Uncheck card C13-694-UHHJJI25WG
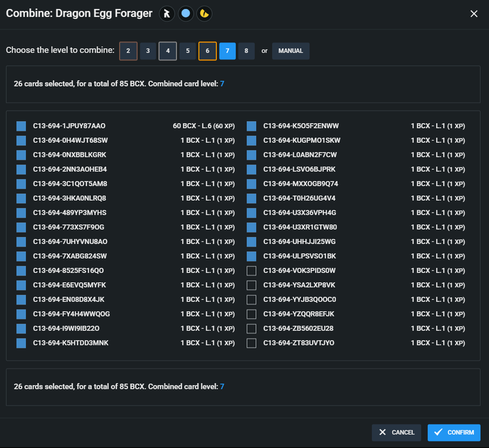 click(x=252, y=242)
